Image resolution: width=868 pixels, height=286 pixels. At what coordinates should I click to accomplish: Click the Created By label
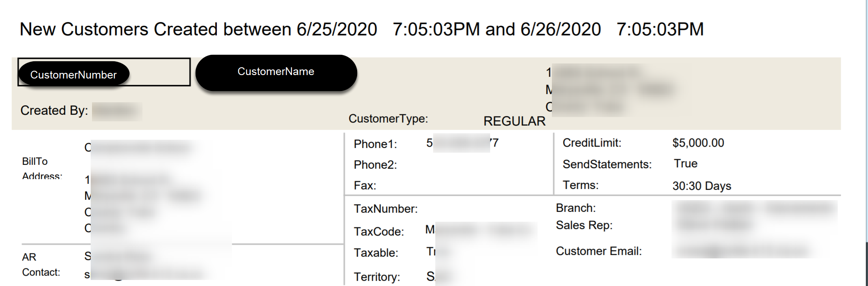(x=54, y=110)
